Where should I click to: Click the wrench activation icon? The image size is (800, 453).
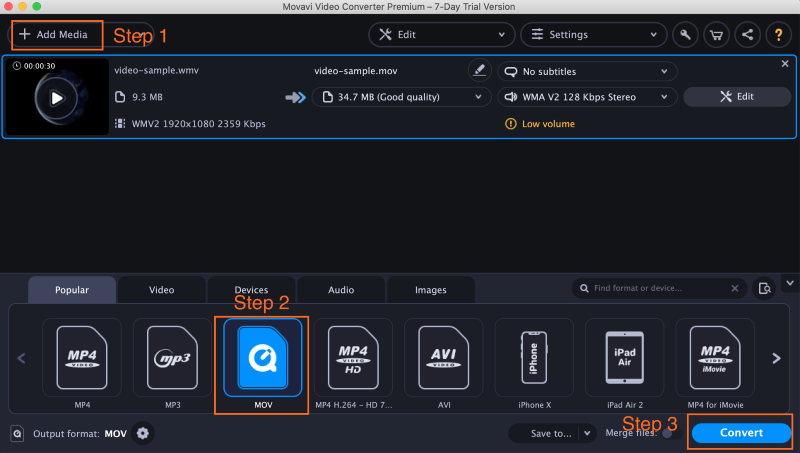pyautogui.click(x=685, y=35)
